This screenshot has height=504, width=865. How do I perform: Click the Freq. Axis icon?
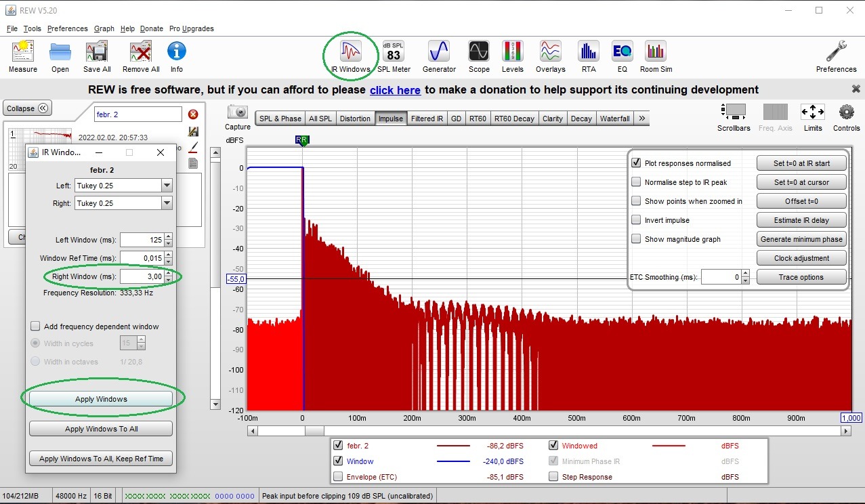pos(776,112)
